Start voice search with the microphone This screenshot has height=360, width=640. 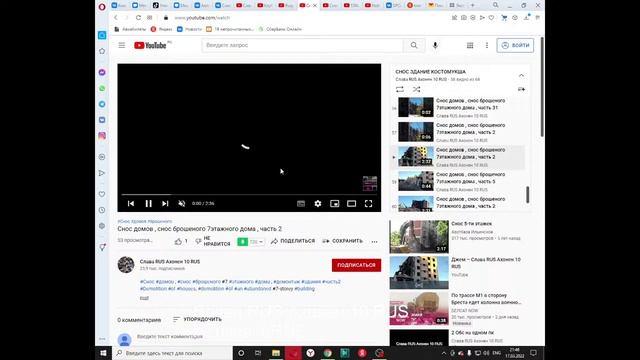coord(435,45)
